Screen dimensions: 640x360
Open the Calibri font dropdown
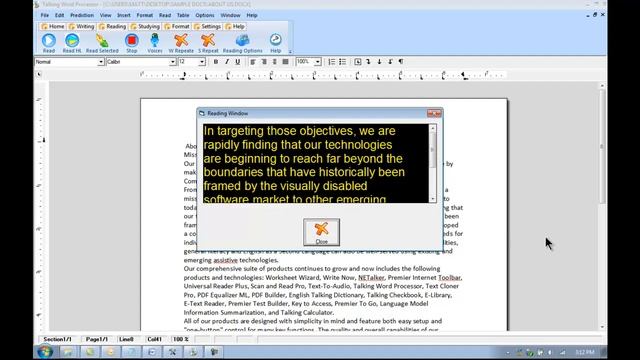[x=173, y=62]
